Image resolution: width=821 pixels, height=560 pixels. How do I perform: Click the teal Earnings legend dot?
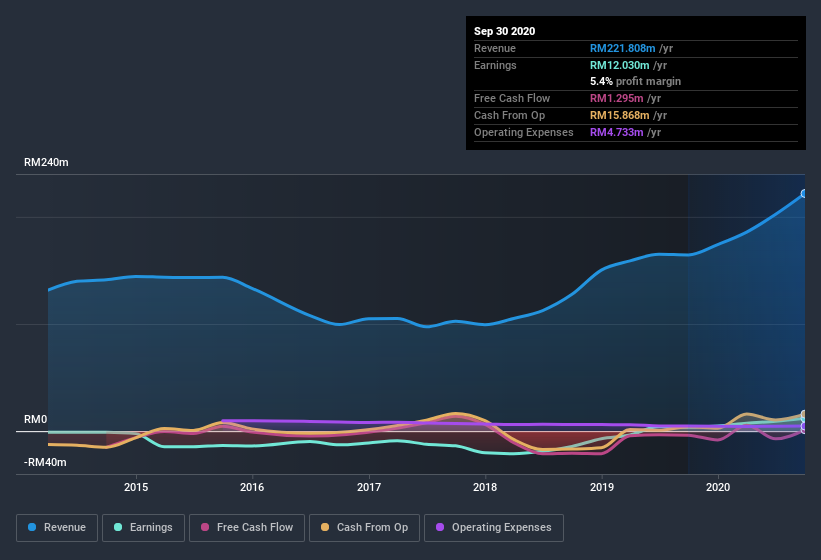coord(118,527)
